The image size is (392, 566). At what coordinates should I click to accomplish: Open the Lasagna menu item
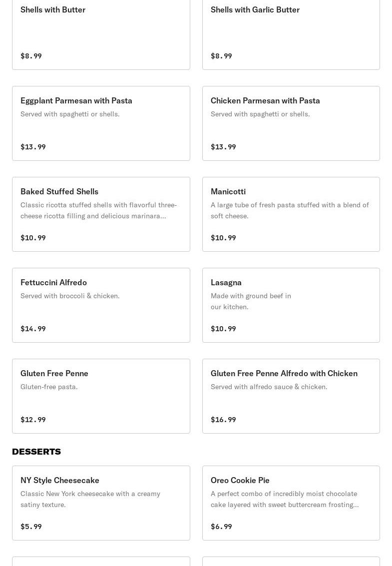pyautogui.click(x=291, y=305)
